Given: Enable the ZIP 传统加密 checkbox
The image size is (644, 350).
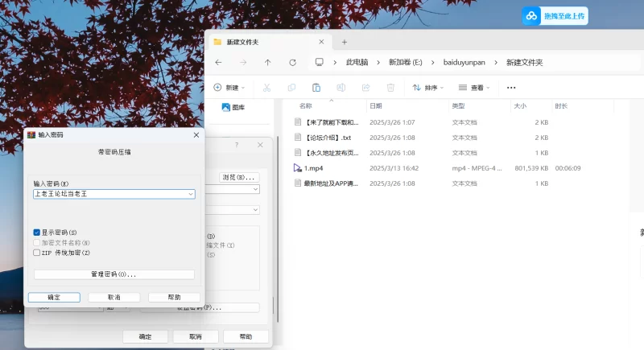Looking at the screenshot, I should (37, 252).
